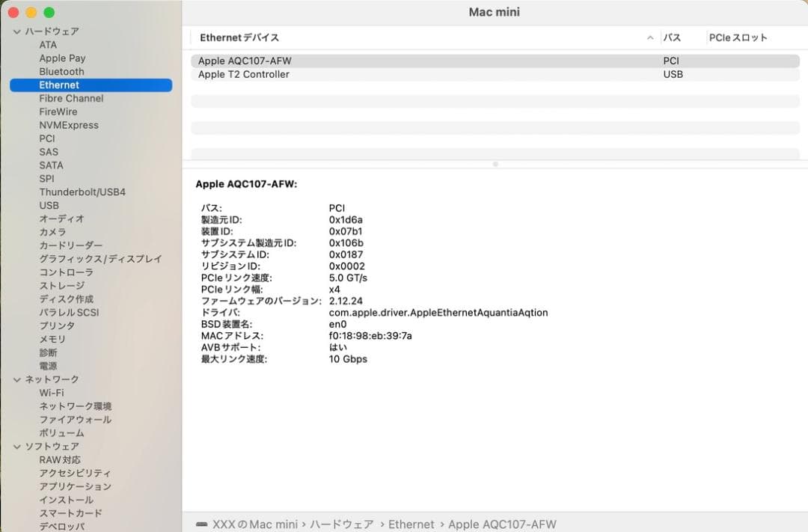Select パラレルSCSI in sidebar

click(69, 313)
